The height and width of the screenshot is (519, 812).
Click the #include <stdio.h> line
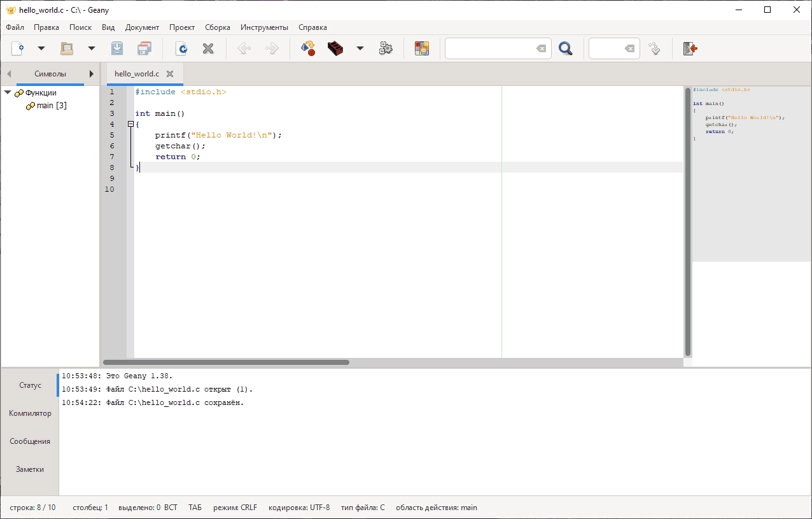coord(181,92)
